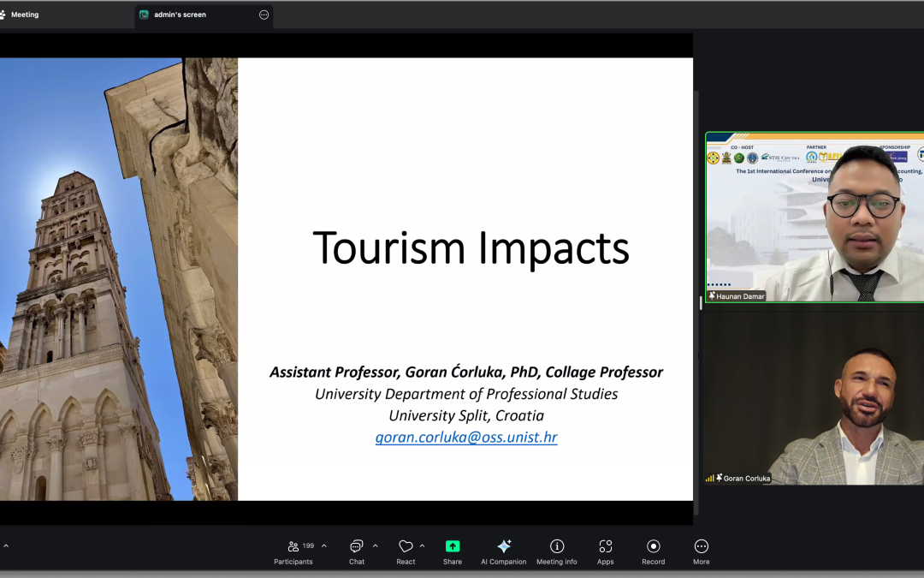Screen dimensions: 924x578
Task: Expand the Chat options chevron
Action: 375,546
